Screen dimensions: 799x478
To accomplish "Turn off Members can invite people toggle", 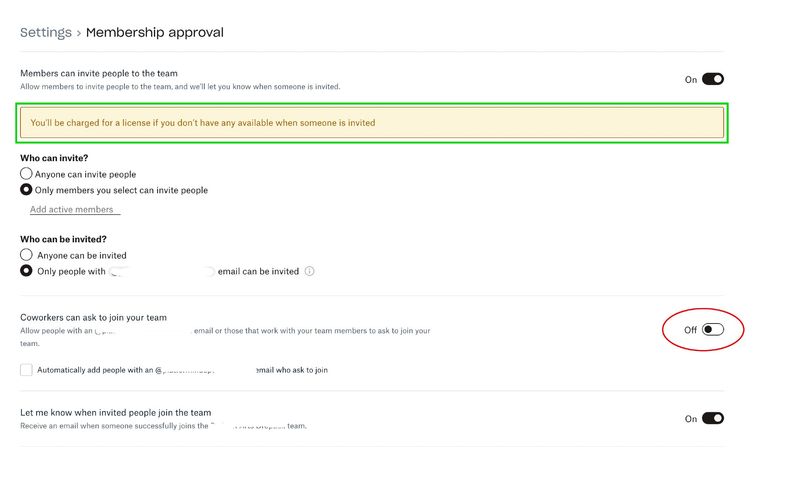I will click(x=712, y=79).
